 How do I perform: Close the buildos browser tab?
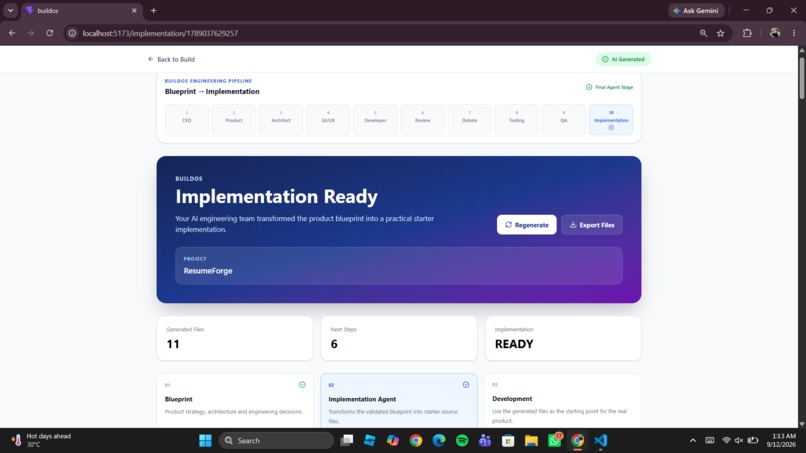(x=134, y=10)
